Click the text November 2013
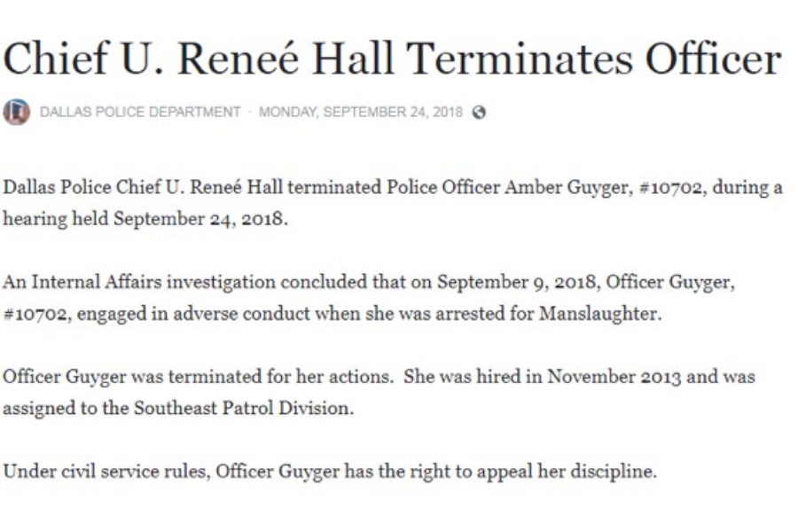The width and height of the screenshot is (798, 532). point(614,377)
